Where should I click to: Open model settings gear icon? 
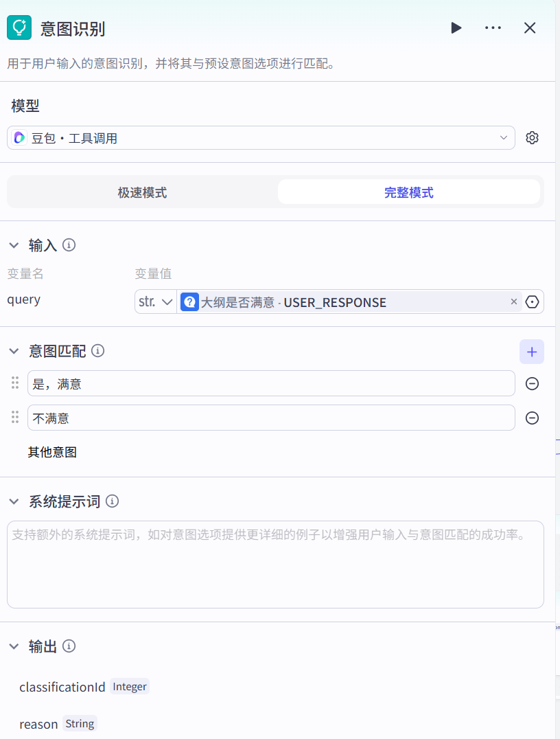coord(532,138)
